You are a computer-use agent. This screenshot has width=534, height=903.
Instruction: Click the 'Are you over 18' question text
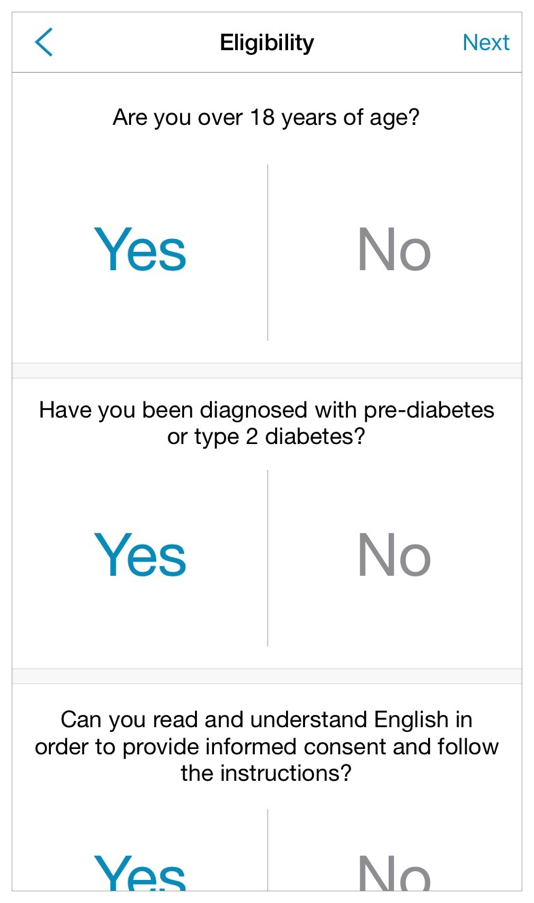point(266,117)
